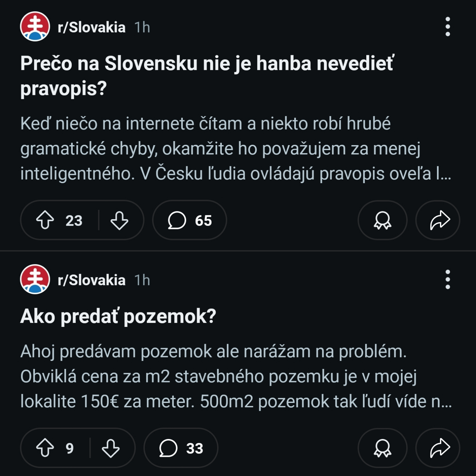Open r/Slovakia avatar on first post
The width and height of the screenshot is (476, 476).
pos(35,26)
